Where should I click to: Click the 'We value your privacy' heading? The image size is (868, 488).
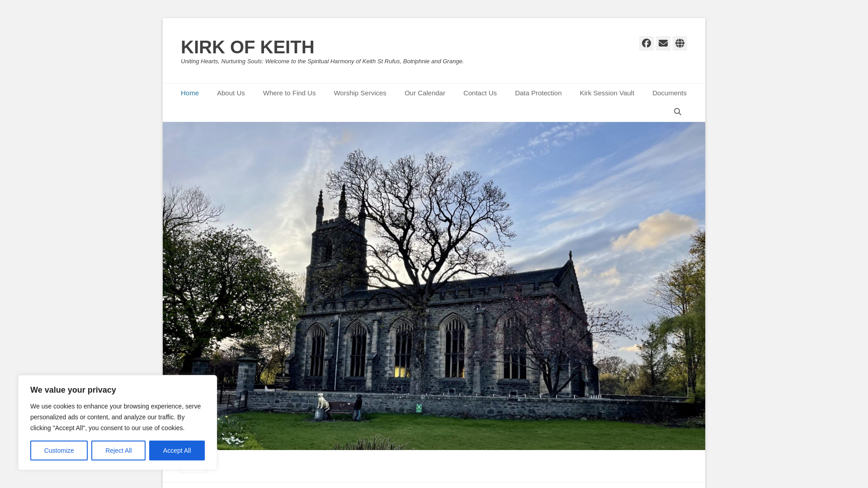point(73,390)
